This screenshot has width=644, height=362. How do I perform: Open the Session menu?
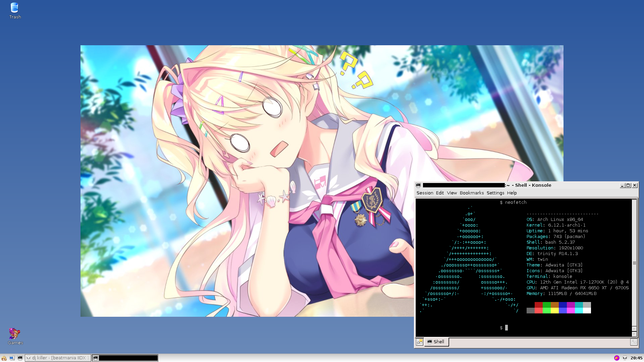425,193
